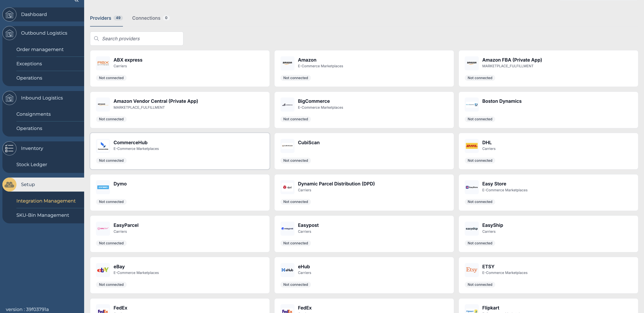Click the Boston Dynamics logo

(x=472, y=105)
